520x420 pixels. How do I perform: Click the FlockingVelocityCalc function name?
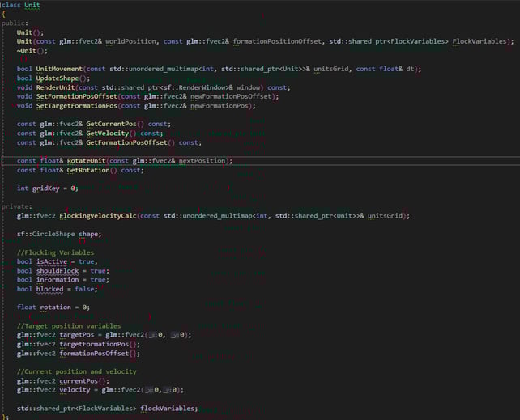(x=98, y=215)
